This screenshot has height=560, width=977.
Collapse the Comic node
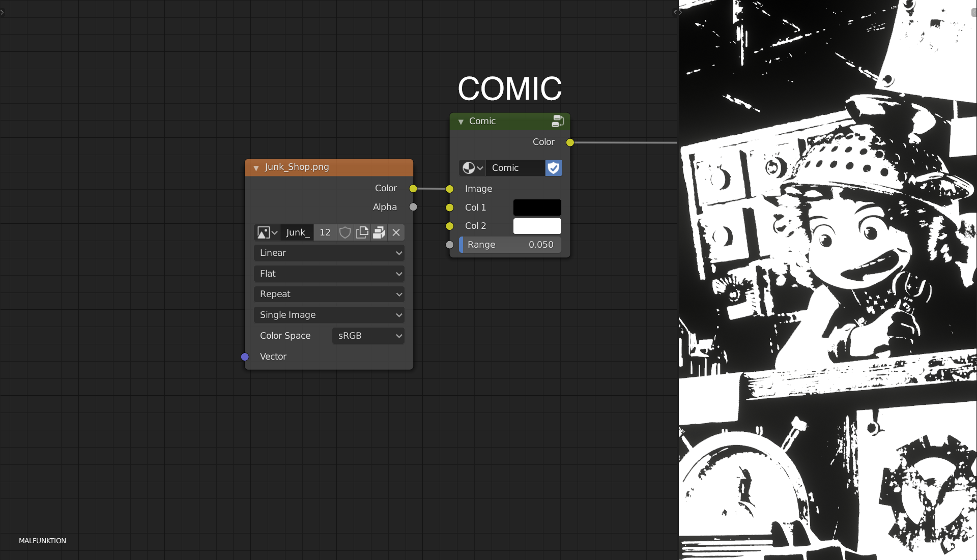[x=461, y=122]
